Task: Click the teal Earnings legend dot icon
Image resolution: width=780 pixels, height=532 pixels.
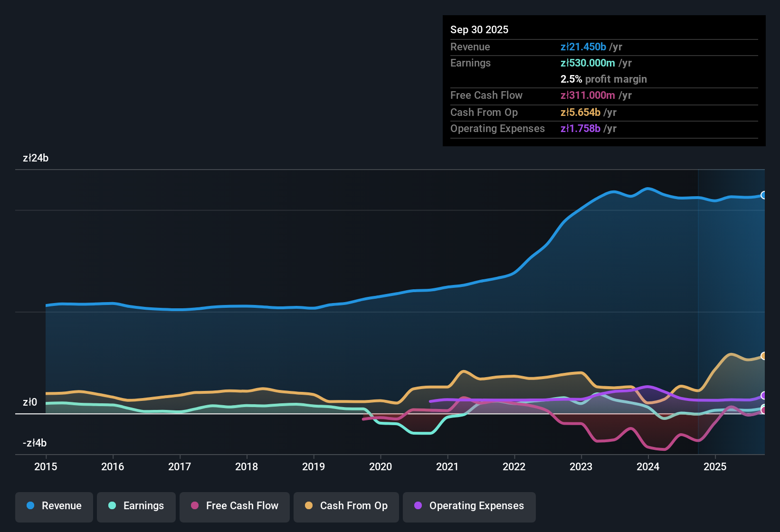Action: tap(112, 506)
